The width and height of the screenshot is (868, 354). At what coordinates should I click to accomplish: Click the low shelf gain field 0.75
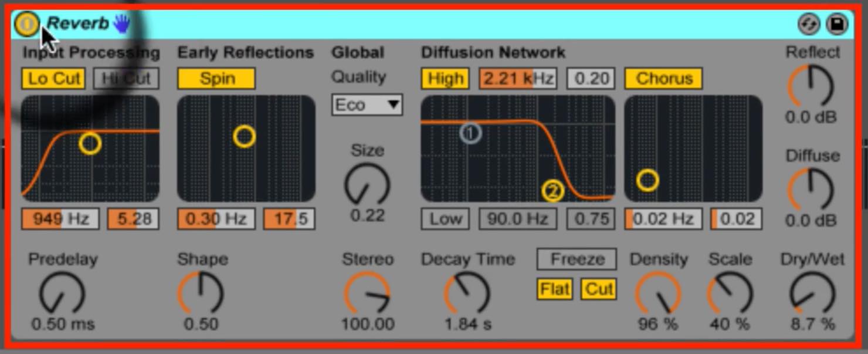click(591, 219)
